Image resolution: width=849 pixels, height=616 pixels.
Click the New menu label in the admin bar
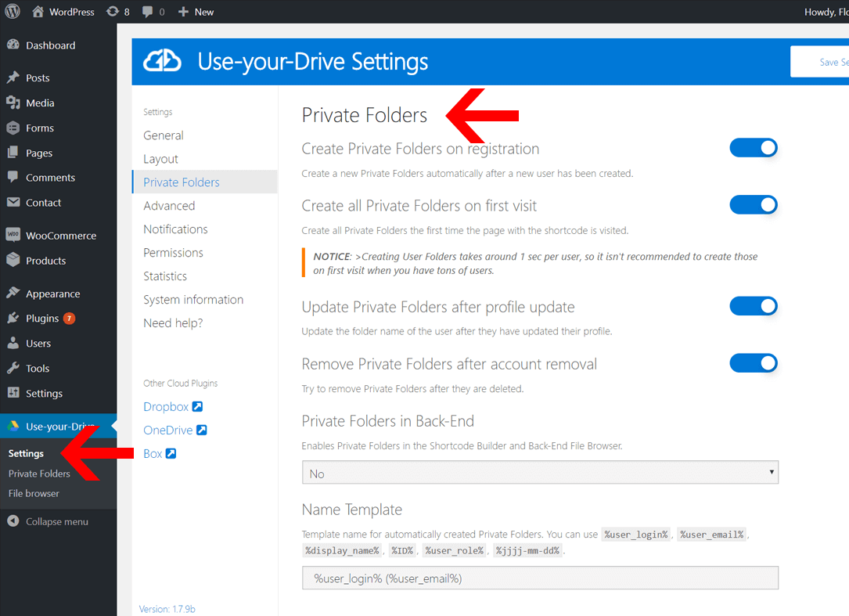point(204,12)
